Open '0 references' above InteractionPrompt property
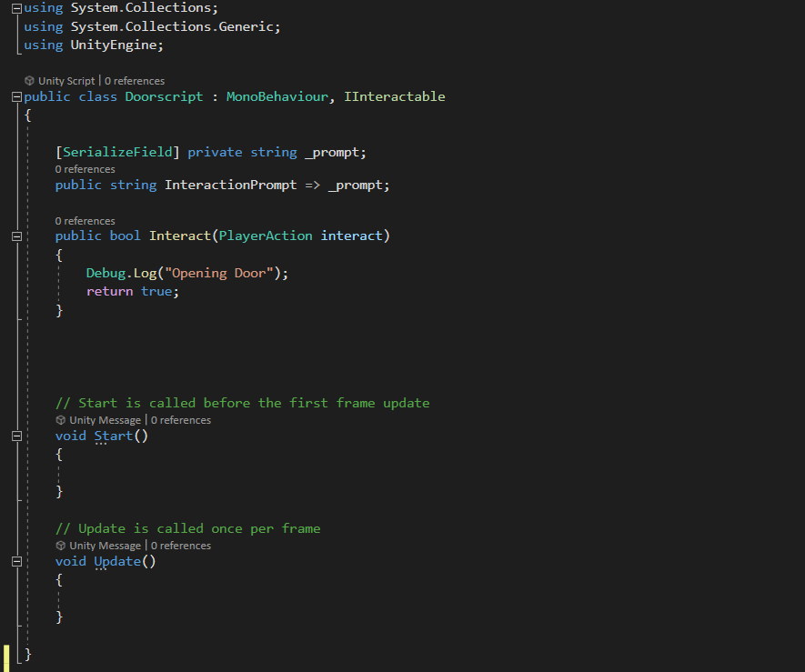805x672 pixels. click(86, 169)
